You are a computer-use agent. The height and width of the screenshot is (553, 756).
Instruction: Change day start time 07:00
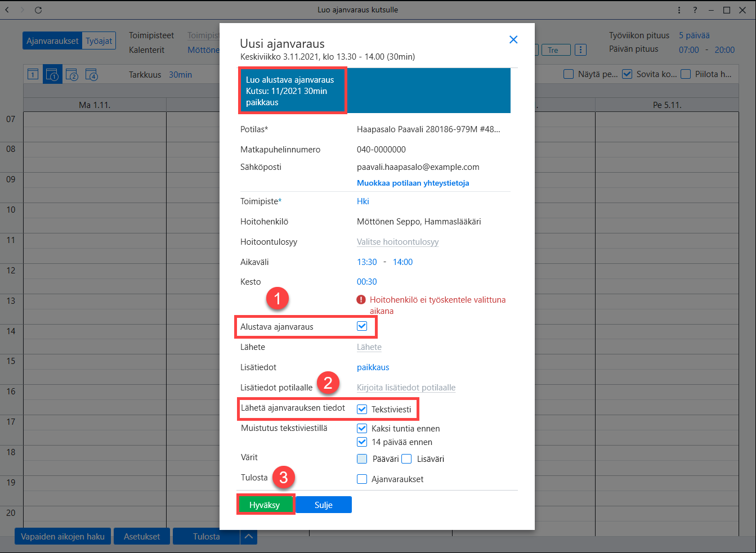689,50
